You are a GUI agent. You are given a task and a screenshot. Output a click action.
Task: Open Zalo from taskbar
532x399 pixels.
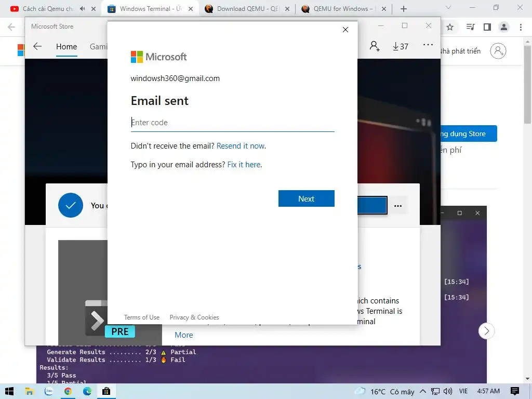[49, 391]
